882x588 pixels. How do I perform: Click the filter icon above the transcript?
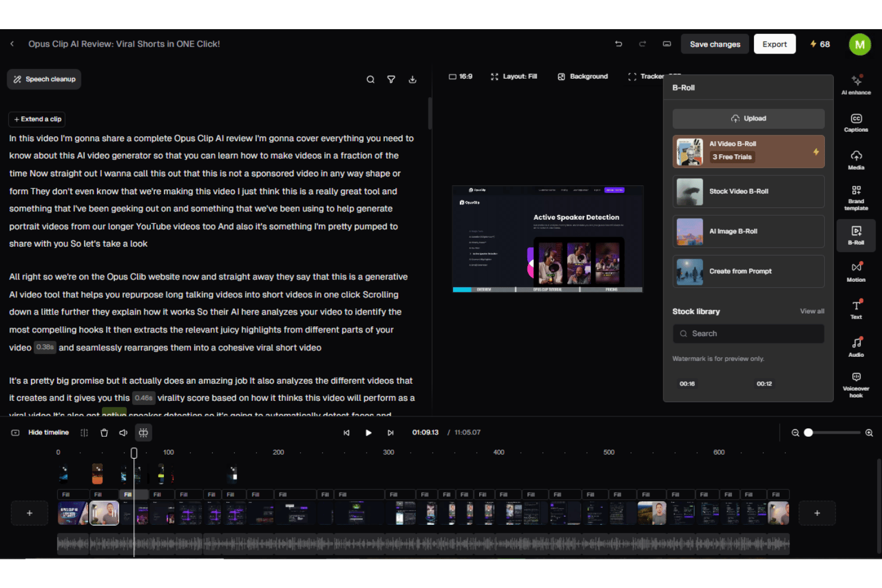[392, 80]
